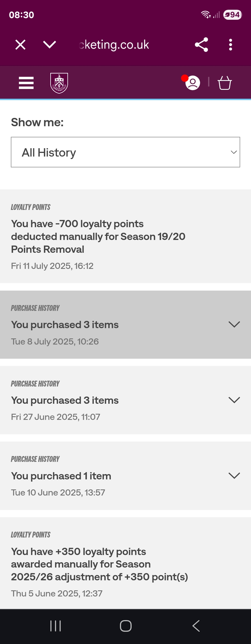The image size is (251, 644).
Task: Tap the Burnley club crest logo
Action: [59, 83]
